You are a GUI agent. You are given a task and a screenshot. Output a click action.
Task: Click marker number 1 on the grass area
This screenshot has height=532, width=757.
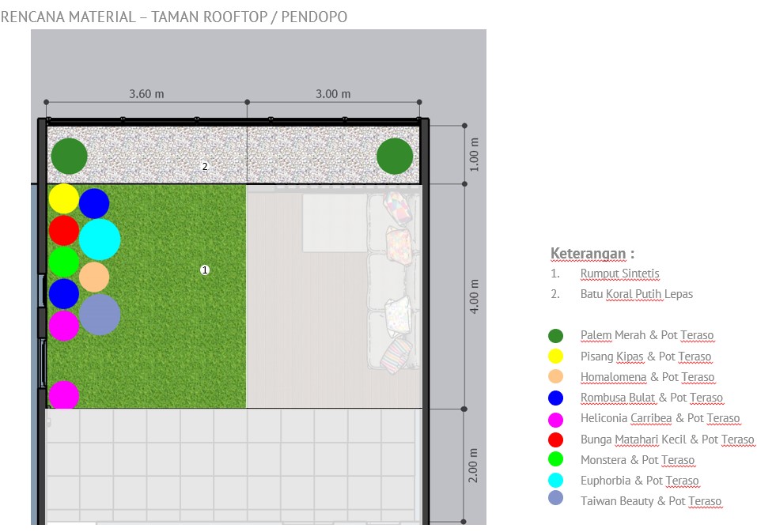205,270
